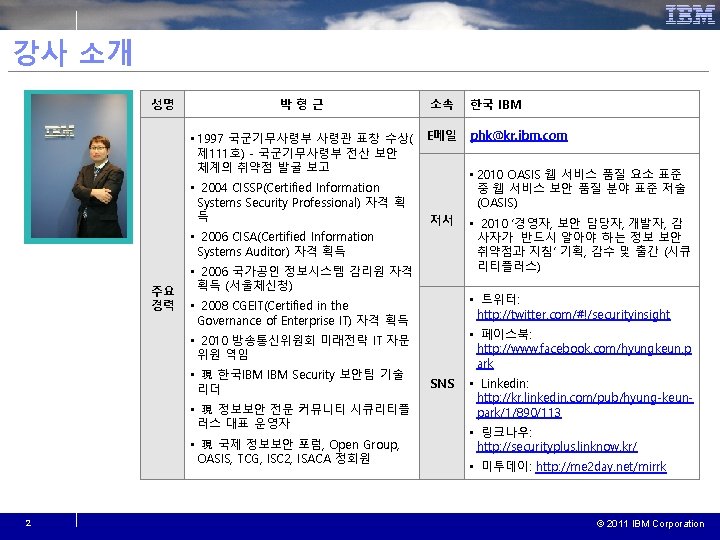Click the name cell 박 형 근
Viewport: 720px width, 540px height.
pos(302,104)
